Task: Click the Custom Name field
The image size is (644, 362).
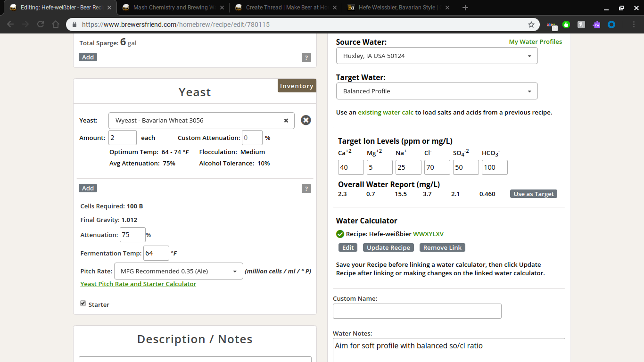Action: (x=417, y=311)
